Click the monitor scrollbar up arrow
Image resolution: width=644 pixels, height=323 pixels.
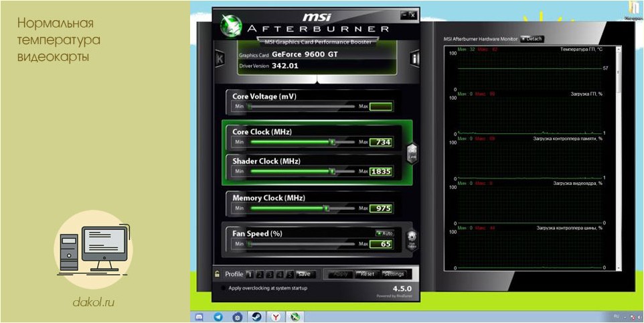coord(619,50)
